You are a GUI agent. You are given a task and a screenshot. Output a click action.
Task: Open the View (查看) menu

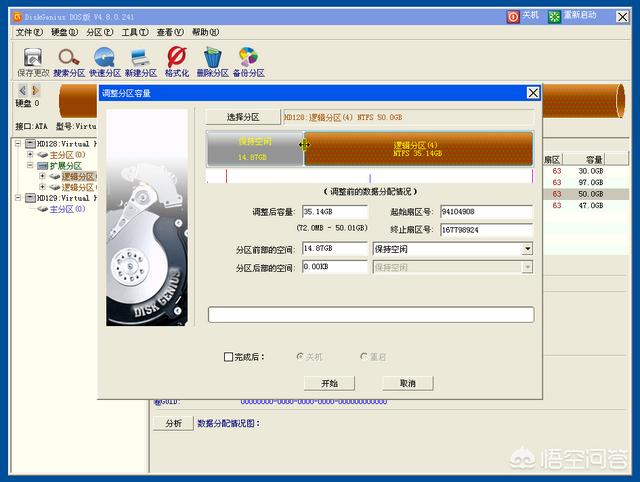pyautogui.click(x=170, y=32)
